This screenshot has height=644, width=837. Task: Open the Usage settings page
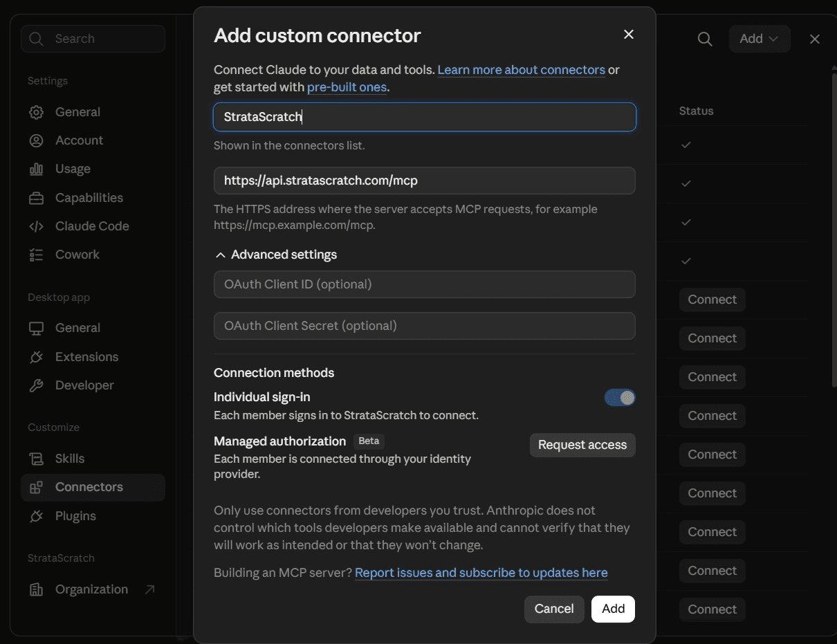tap(93, 169)
